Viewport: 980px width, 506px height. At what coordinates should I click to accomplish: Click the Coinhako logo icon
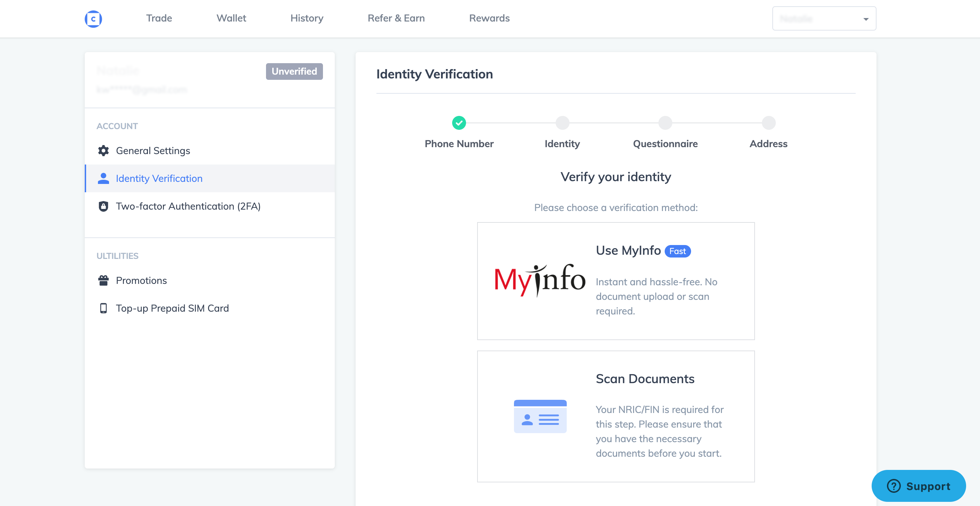click(93, 19)
